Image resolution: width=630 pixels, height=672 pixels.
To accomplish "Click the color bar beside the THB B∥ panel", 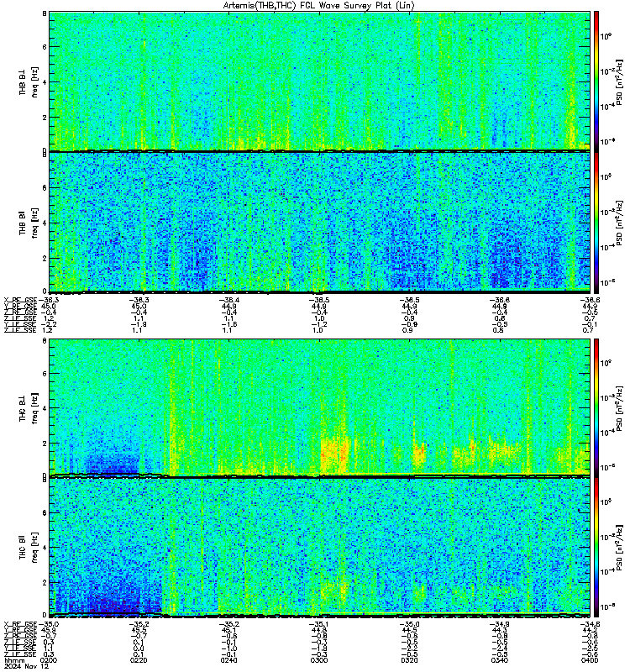I will tap(596, 223).
